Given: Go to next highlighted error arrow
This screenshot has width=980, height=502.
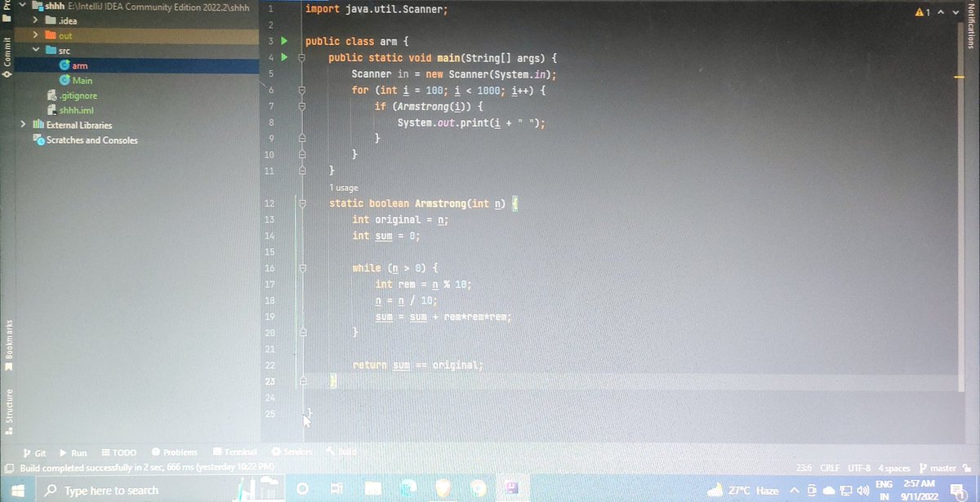Looking at the screenshot, I should click(954, 11).
